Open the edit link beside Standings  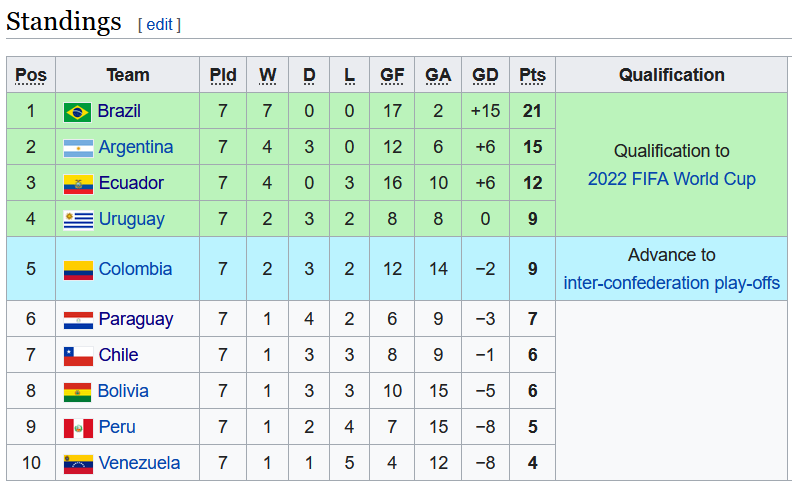pos(160,25)
